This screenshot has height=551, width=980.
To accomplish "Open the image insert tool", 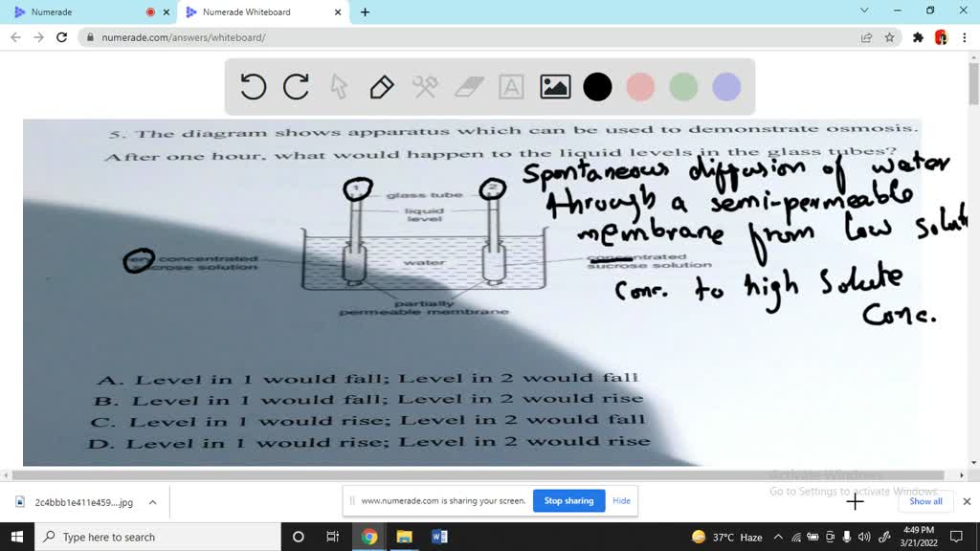I will click(x=554, y=86).
